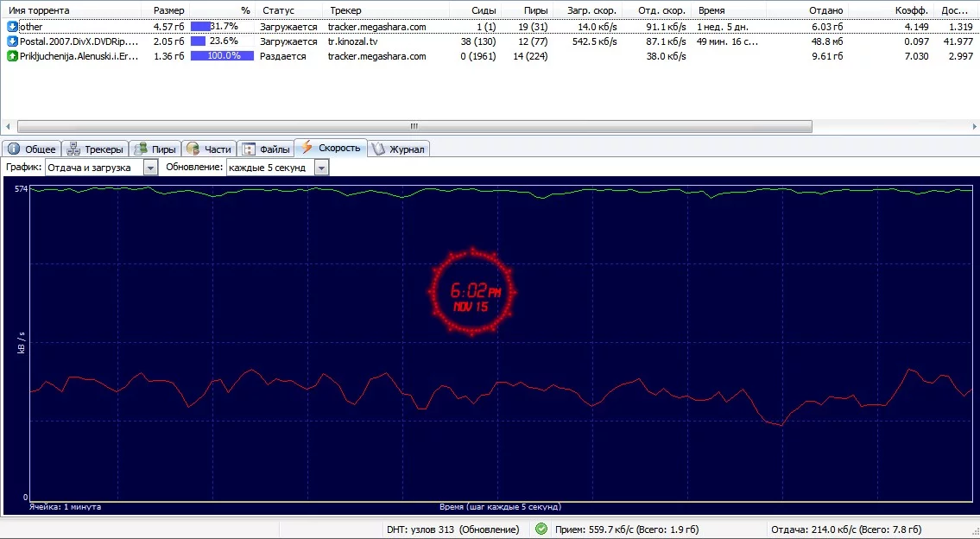The width and height of the screenshot is (980, 539).
Task: Expand the Обновление interval dropdown
Action: pos(321,168)
